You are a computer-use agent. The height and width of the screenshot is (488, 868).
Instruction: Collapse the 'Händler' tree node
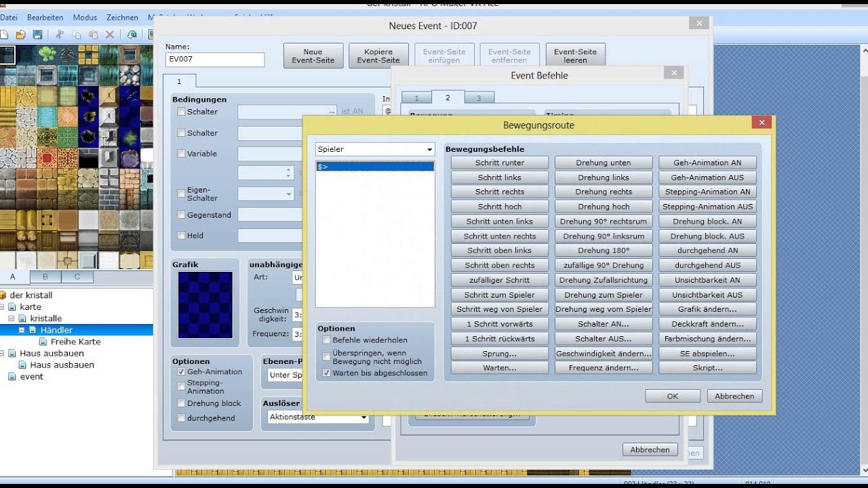coord(22,330)
